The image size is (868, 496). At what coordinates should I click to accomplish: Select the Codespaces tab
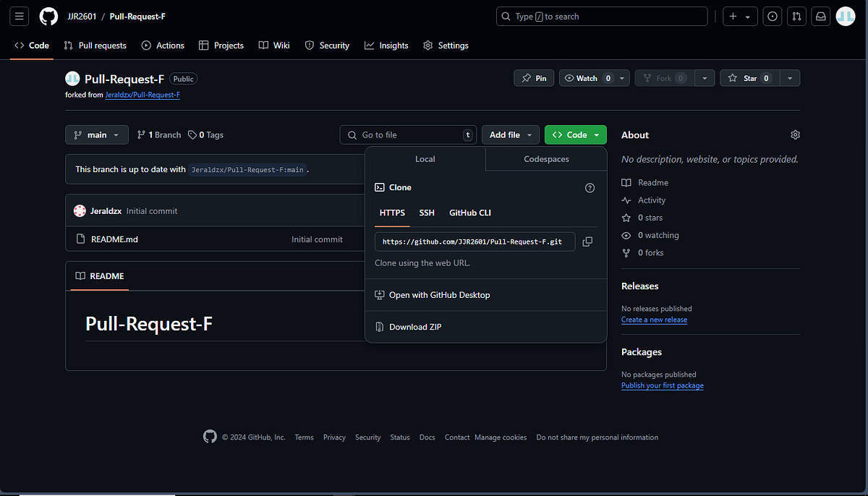546,159
